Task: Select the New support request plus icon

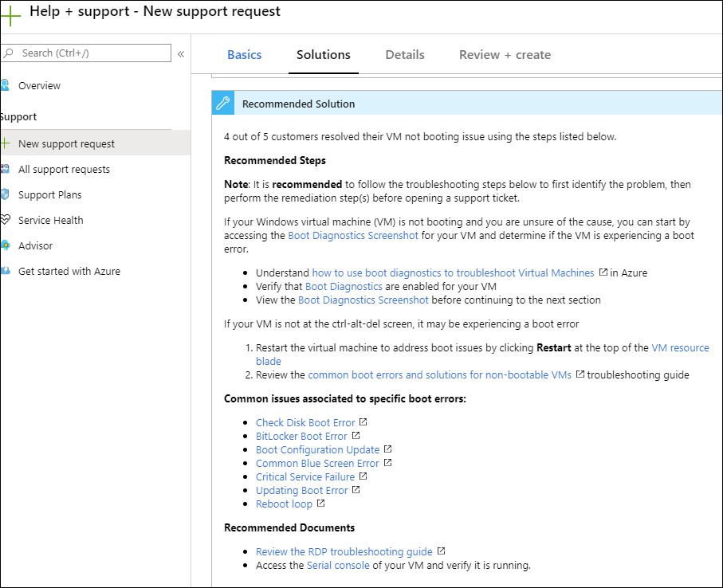Action: (x=8, y=143)
